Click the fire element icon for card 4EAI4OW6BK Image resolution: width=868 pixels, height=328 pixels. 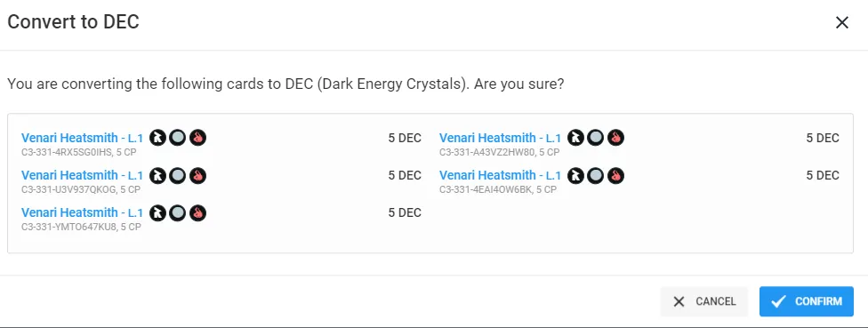tap(615, 175)
